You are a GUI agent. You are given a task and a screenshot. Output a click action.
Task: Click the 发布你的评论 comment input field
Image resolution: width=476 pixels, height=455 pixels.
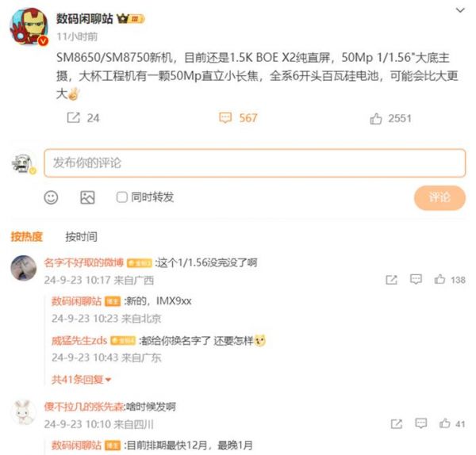click(255, 162)
